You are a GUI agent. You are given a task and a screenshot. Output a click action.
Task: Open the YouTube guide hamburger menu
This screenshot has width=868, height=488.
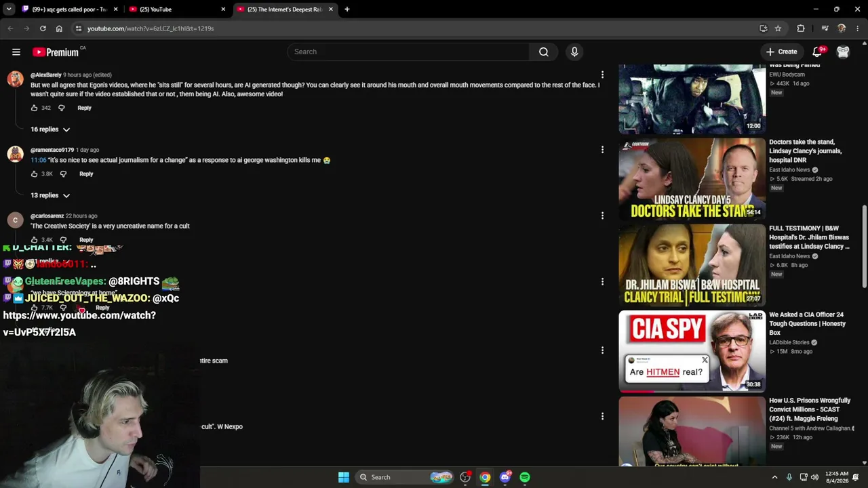[x=16, y=52]
